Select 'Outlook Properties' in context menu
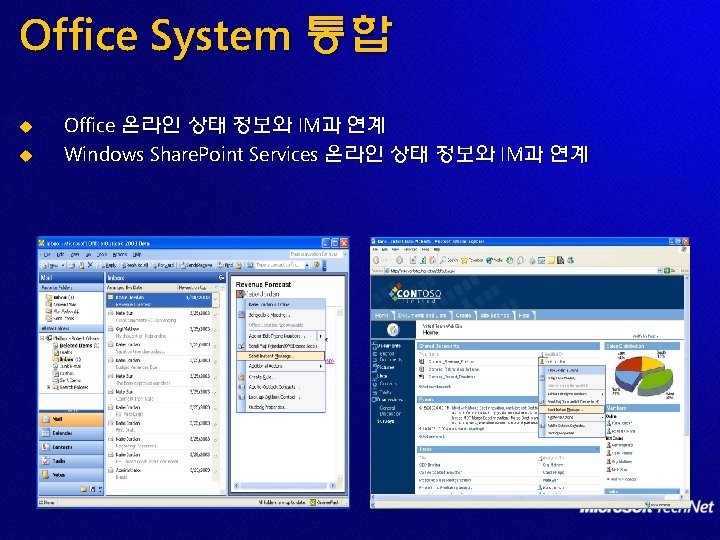Image resolution: width=720 pixels, height=540 pixels. click(x=280, y=407)
